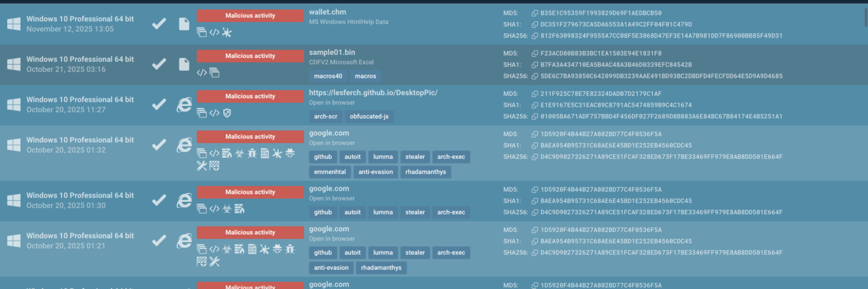The width and height of the screenshot is (868, 289).
Task: Select the emmenhtal tag
Action: tap(330, 172)
